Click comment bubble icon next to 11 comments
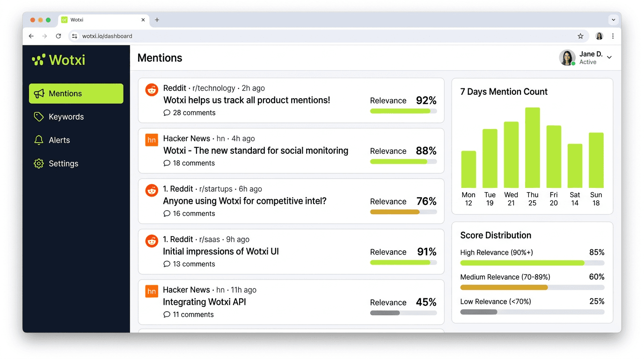644x359 pixels. [167, 315]
